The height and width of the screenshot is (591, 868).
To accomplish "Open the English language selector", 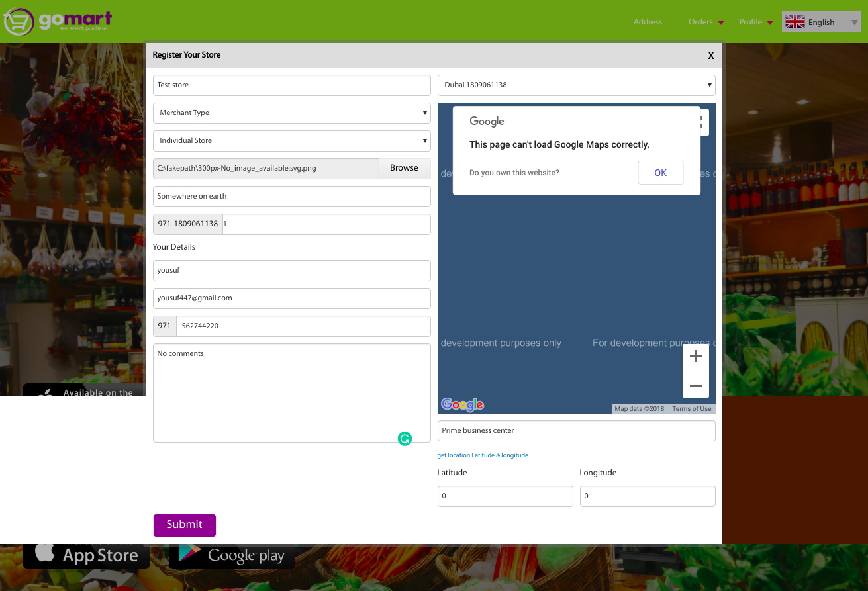I will (822, 22).
